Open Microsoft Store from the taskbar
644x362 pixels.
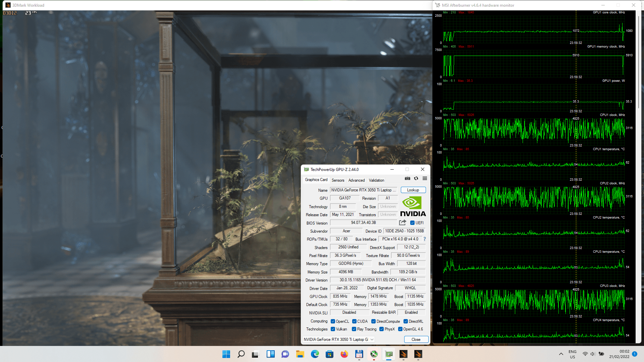pyautogui.click(x=329, y=354)
